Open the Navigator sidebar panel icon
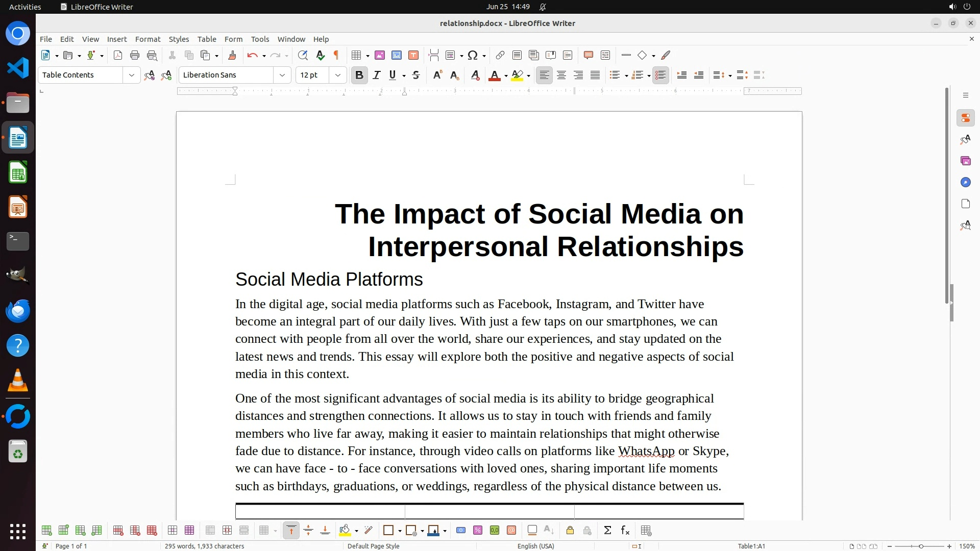This screenshot has width=980, height=551. pyautogui.click(x=965, y=182)
